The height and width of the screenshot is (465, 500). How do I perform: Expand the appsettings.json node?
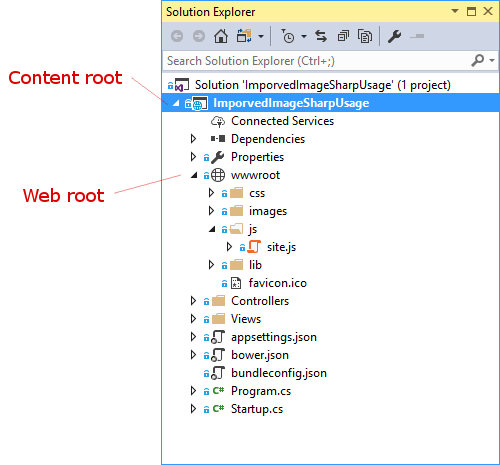pos(193,337)
